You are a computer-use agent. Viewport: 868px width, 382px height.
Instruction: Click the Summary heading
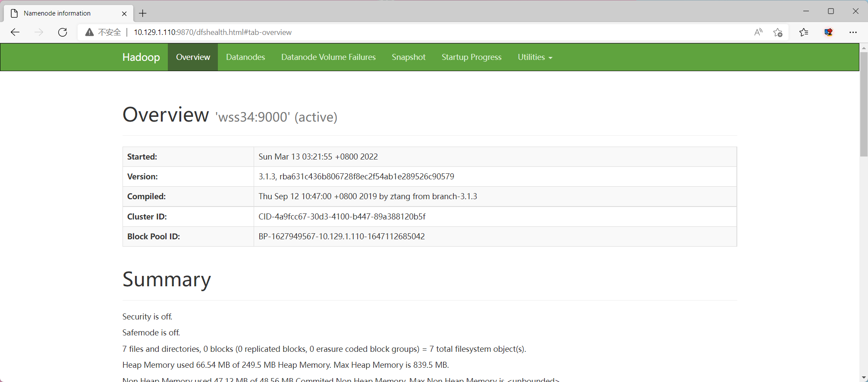167,279
